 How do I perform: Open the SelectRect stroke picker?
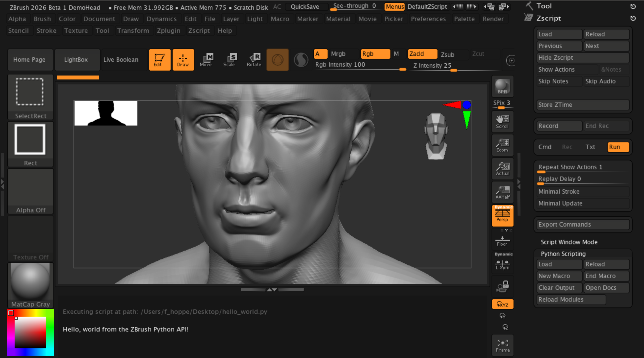click(30, 97)
